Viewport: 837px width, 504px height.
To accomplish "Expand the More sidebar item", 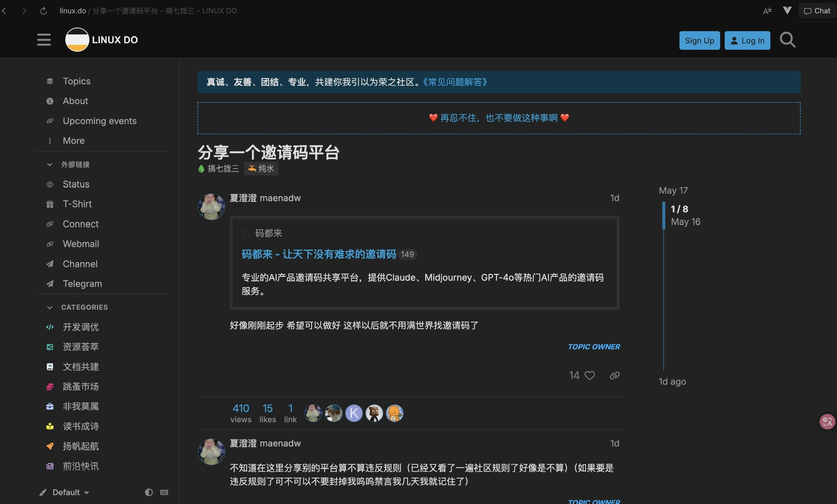I will (73, 140).
